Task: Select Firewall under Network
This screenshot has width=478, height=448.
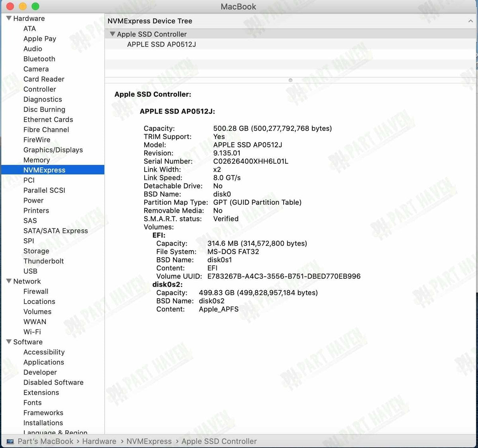Action: point(36,291)
